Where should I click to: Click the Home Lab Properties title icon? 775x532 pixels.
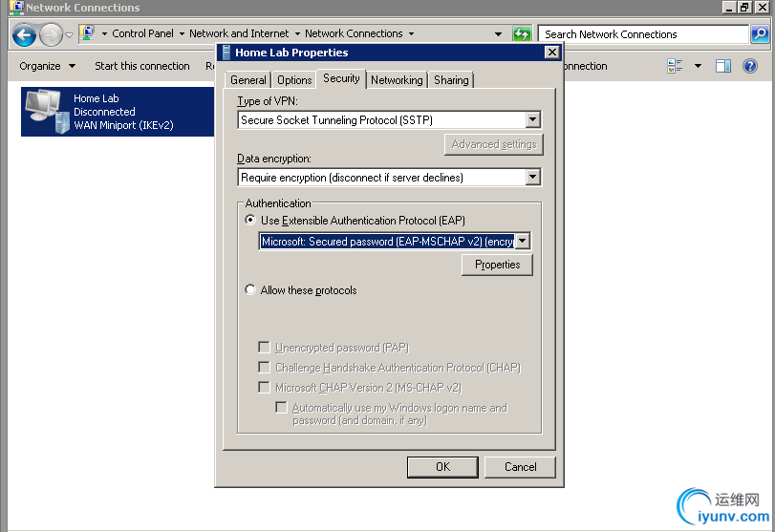[x=226, y=53]
